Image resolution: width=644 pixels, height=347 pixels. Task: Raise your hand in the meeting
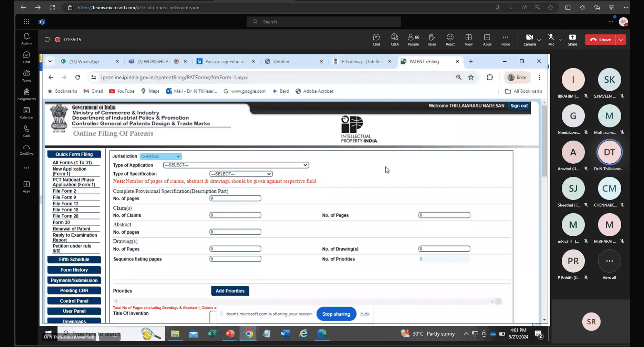click(432, 39)
